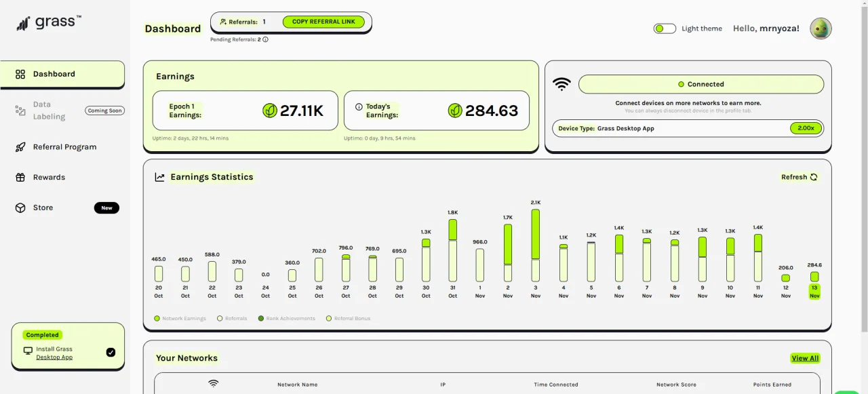Click the Earnings Statistics chart icon
This screenshot has height=394, width=868.
point(160,177)
